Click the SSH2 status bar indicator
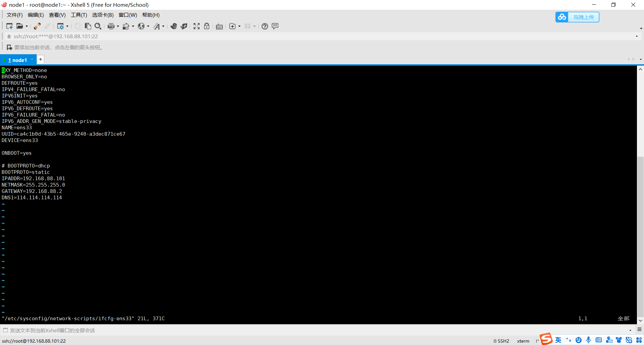 point(501,341)
